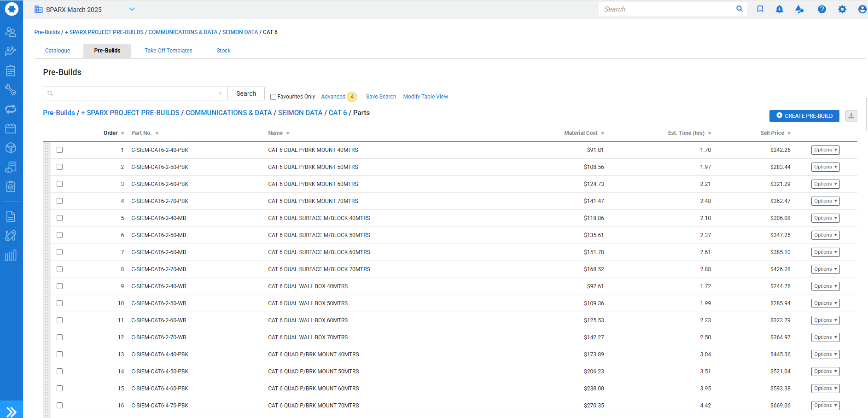Open Options dropdown for C-SIEM-CAT6-2-50-MB
This screenshot has width=868, height=418.
coord(825,235)
